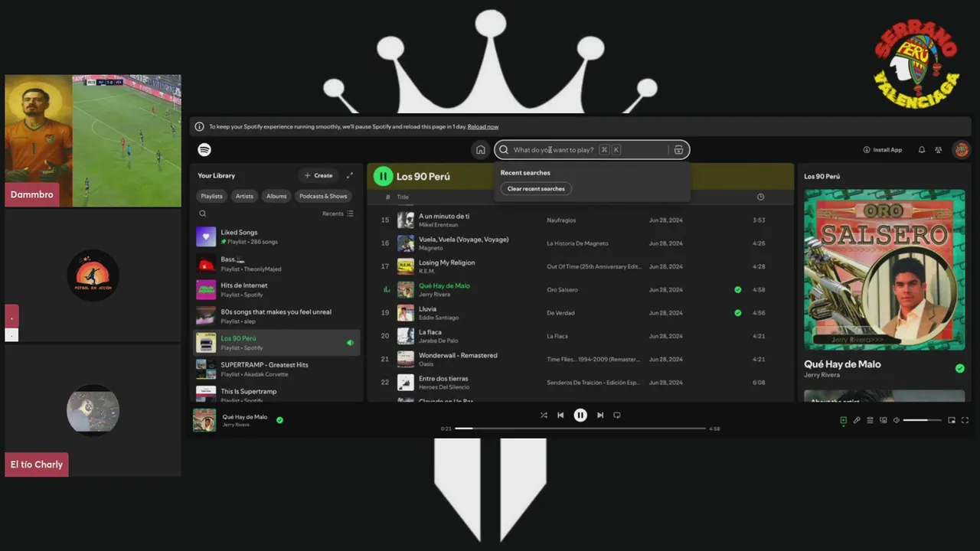Click the small album cover in player bar

(204, 420)
